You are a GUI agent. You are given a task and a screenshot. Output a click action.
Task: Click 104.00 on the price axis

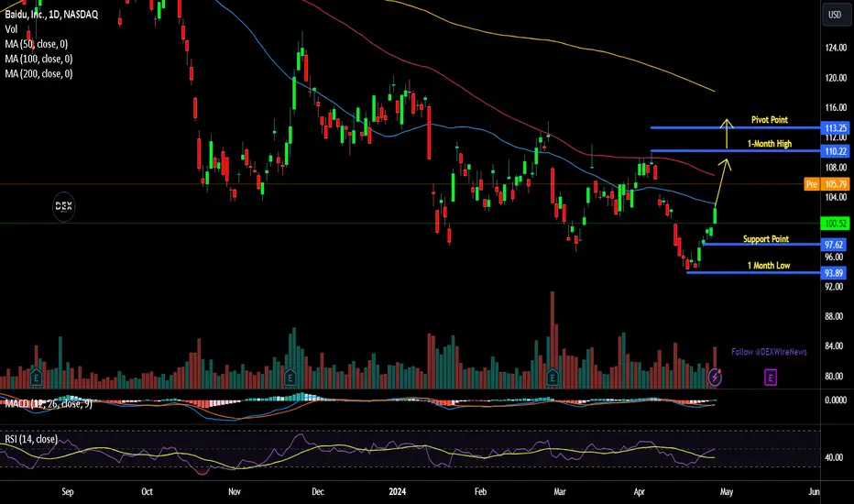coord(836,197)
